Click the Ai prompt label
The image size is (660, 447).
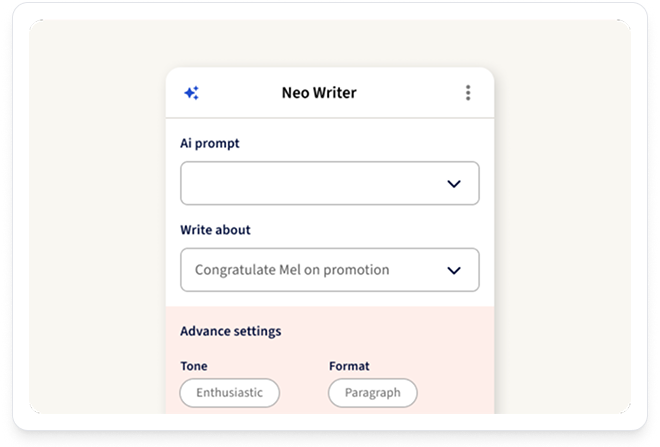[x=210, y=144]
